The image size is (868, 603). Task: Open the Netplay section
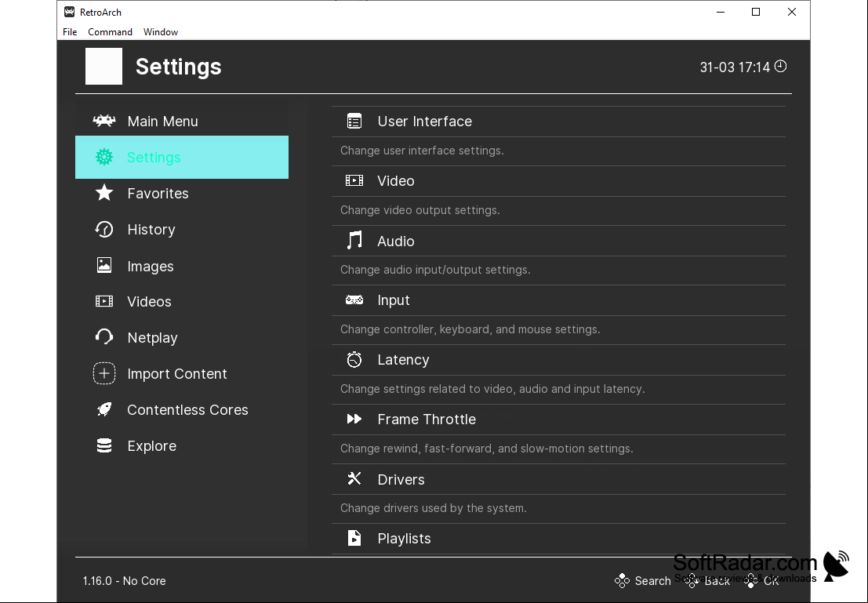[x=182, y=337]
